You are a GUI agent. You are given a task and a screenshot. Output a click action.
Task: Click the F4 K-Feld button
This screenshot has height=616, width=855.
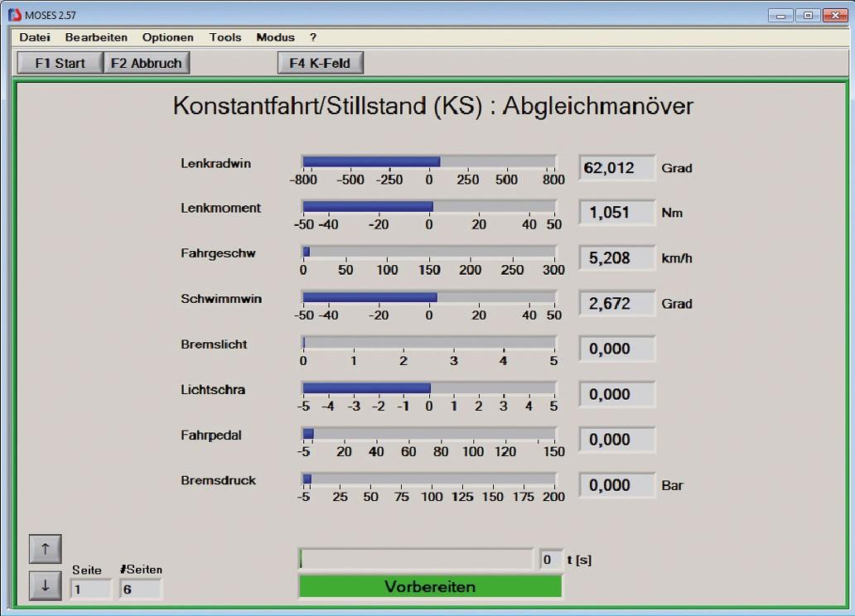click(320, 63)
